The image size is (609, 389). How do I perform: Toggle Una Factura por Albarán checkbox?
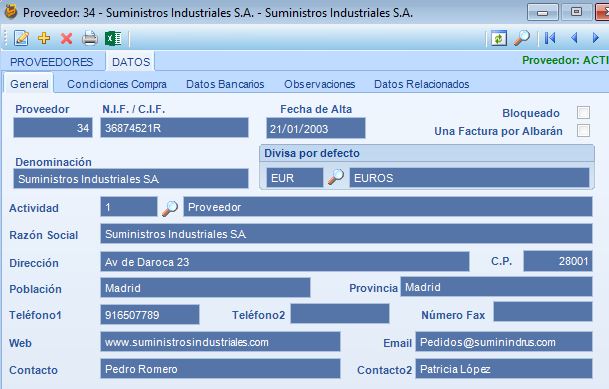point(583,130)
